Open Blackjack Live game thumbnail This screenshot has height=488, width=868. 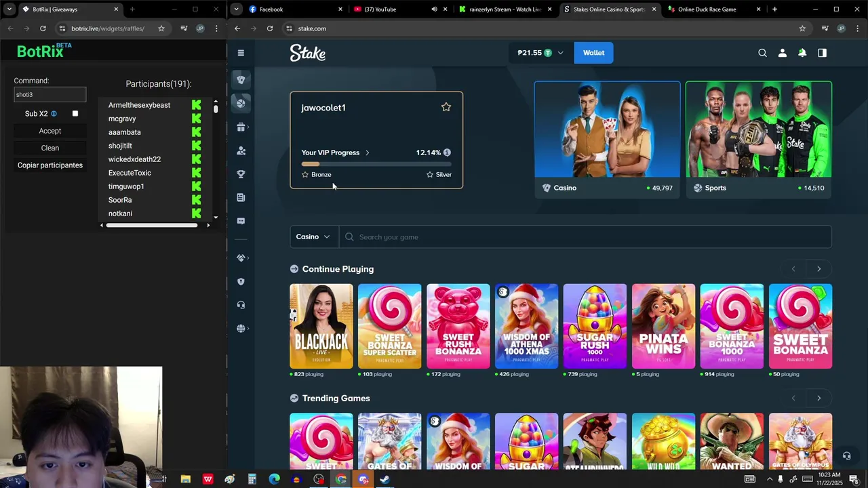pyautogui.click(x=321, y=326)
